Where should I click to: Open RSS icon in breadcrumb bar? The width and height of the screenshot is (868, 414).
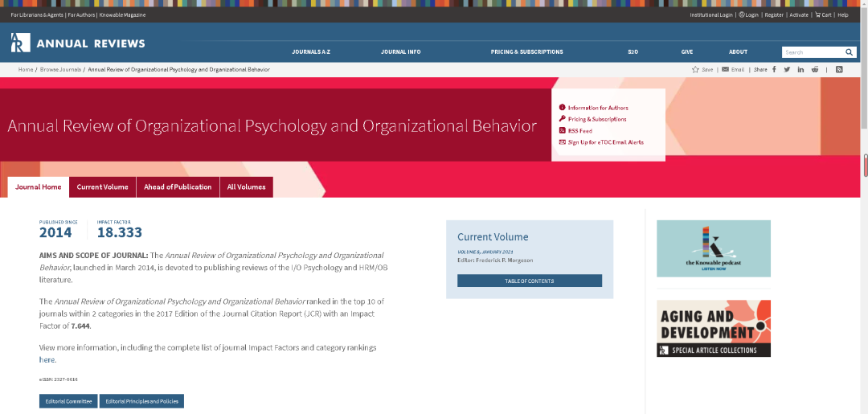(x=839, y=69)
